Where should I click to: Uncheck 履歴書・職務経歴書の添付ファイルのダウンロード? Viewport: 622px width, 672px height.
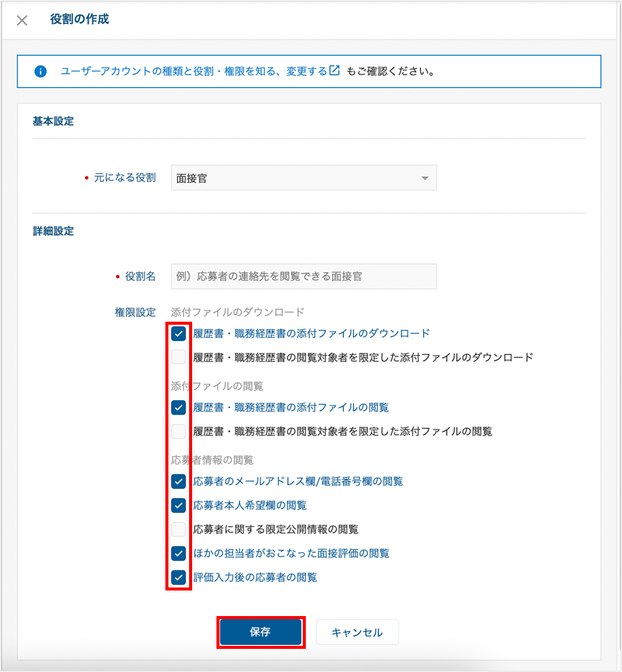tap(179, 333)
